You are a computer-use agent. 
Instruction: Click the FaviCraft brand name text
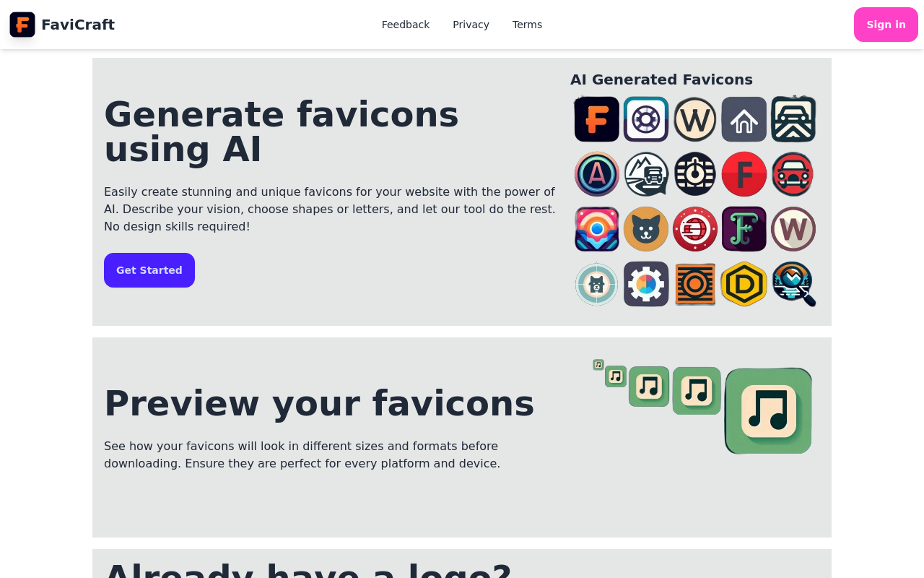(78, 25)
